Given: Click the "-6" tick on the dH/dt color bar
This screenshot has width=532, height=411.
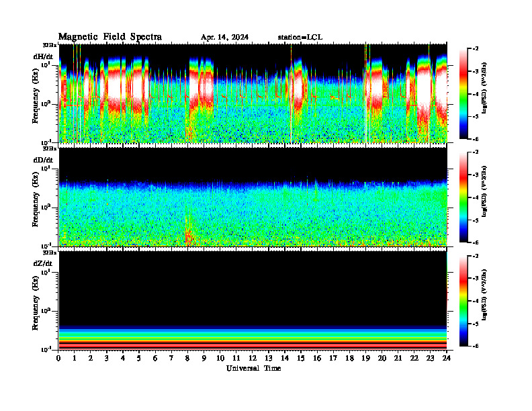Looking at the screenshot, I should [x=476, y=139].
